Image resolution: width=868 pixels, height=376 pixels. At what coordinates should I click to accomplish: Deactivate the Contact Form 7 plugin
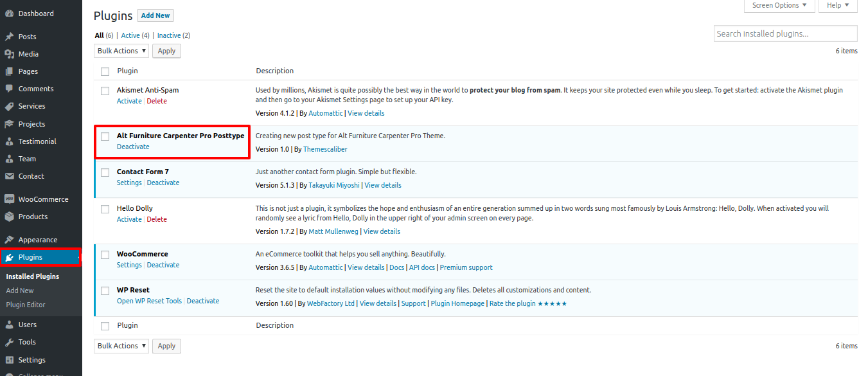163,183
